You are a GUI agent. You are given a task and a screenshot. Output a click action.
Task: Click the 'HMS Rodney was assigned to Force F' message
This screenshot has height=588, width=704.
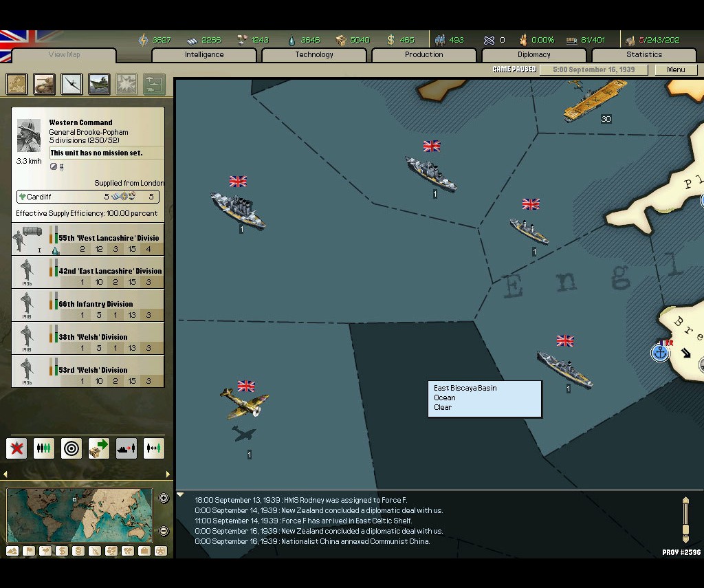point(301,501)
